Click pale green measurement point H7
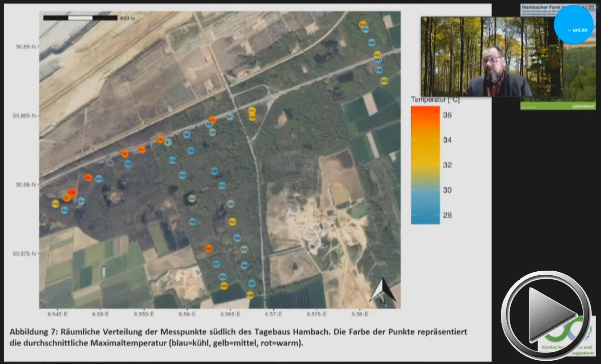 [168, 142]
